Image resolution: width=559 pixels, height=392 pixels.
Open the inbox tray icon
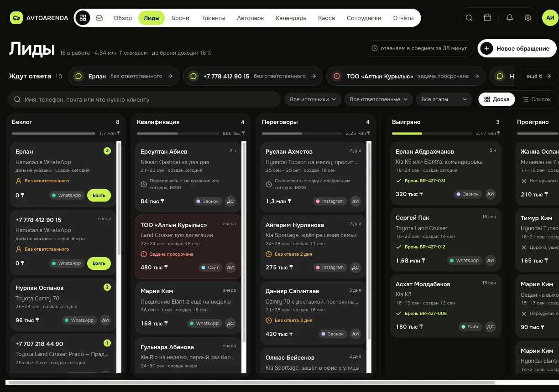[x=99, y=18]
